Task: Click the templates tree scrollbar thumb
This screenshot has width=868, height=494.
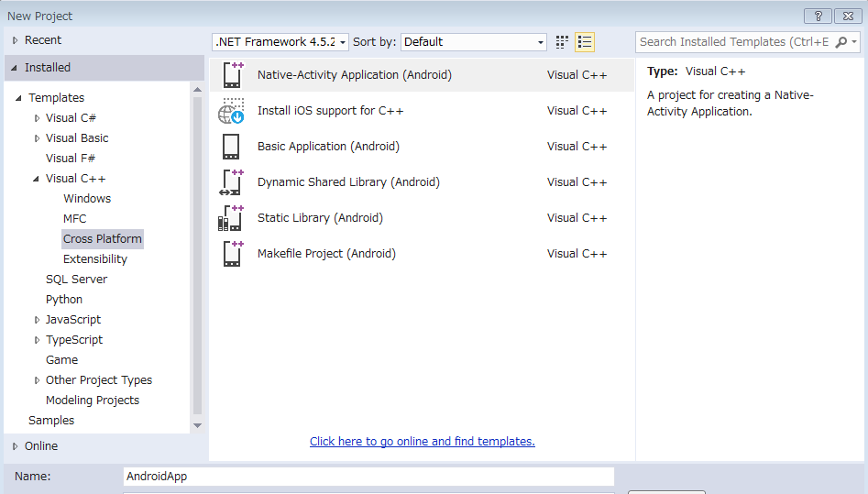Action: tap(198, 256)
